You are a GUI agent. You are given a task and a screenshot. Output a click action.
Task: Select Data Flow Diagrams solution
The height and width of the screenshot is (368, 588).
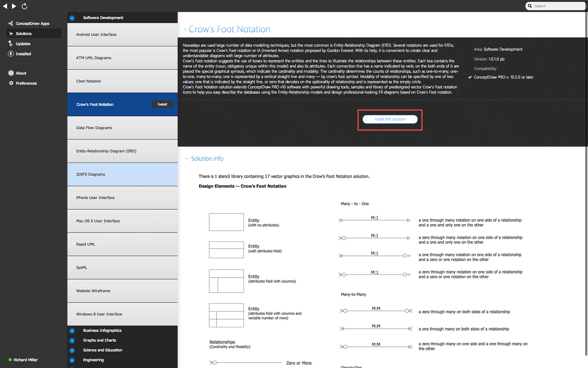click(122, 128)
